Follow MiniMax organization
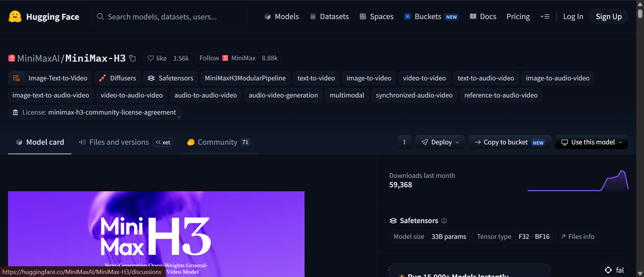The image size is (644, 277). coord(227,58)
